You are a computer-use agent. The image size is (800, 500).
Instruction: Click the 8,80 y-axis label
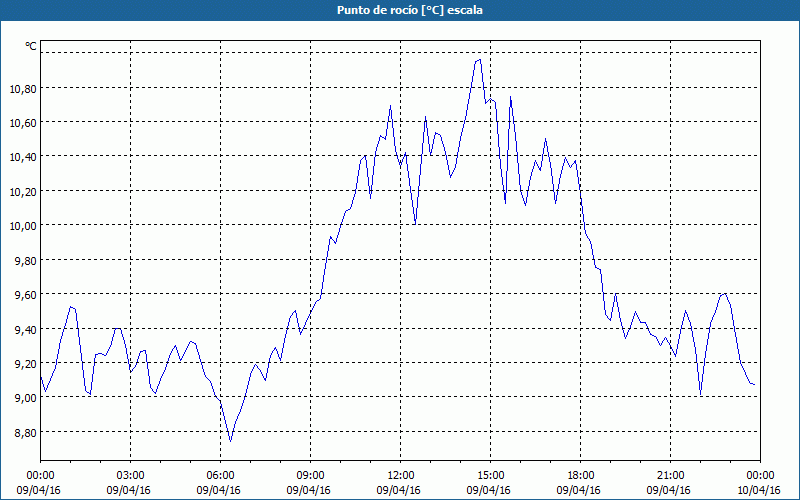click(26, 433)
